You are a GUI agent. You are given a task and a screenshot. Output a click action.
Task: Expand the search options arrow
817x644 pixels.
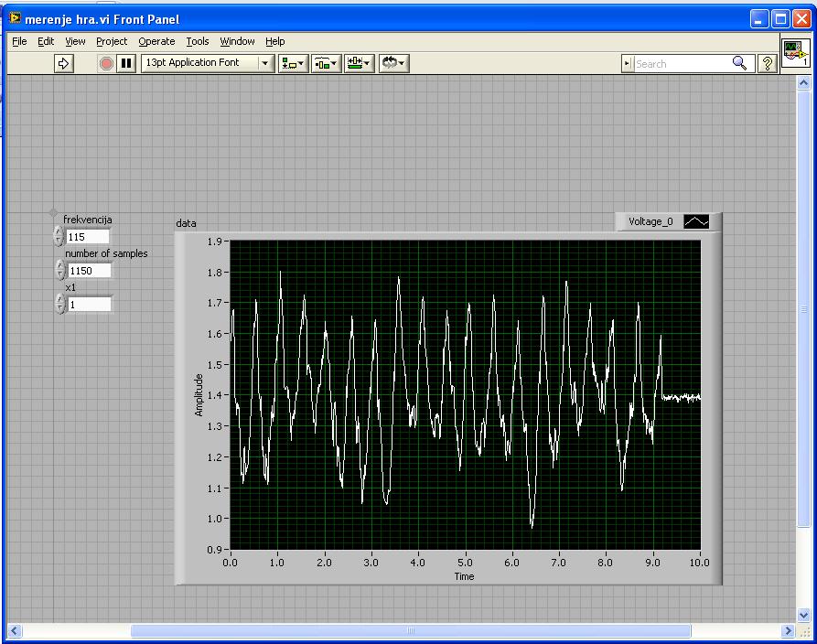tap(627, 63)
